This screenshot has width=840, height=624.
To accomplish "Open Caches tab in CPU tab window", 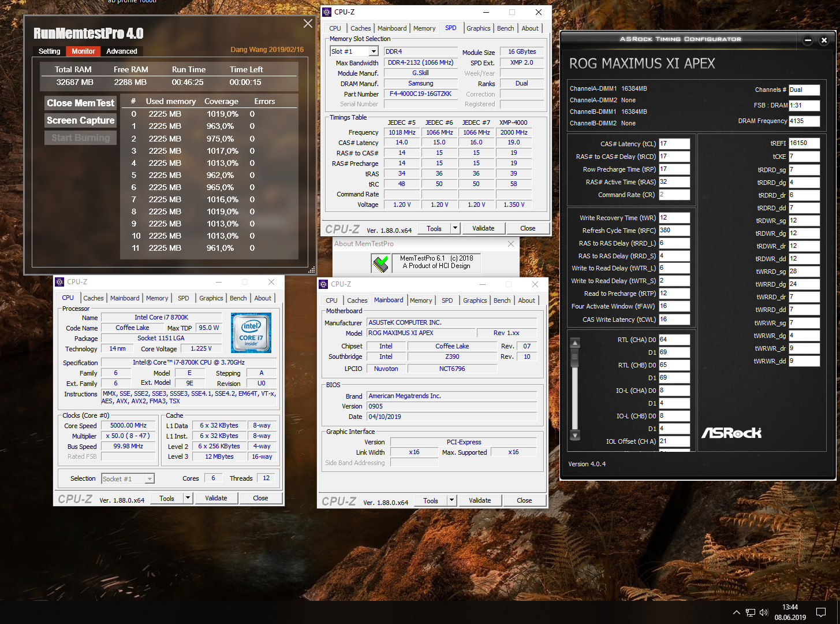I will (x=94, y=298).
